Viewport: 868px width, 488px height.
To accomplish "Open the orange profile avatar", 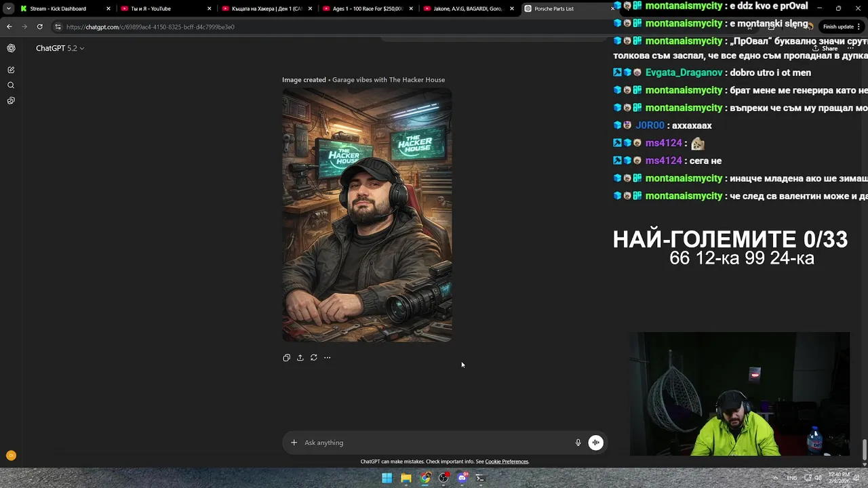I will click(11, 455).
